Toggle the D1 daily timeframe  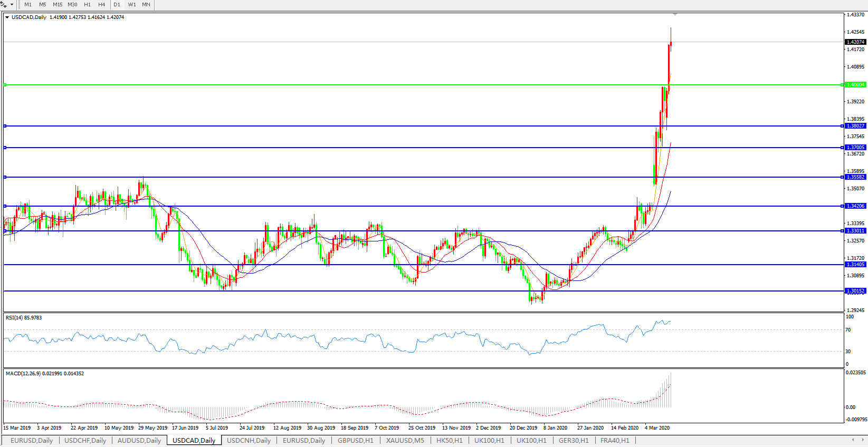point(117,5)
